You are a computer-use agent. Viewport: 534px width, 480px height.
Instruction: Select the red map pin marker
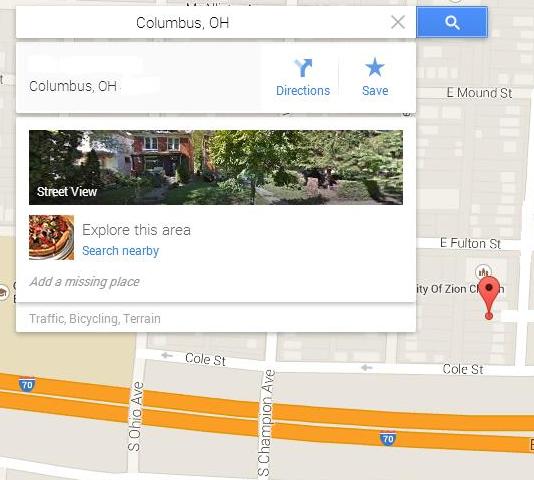point(489,298)
